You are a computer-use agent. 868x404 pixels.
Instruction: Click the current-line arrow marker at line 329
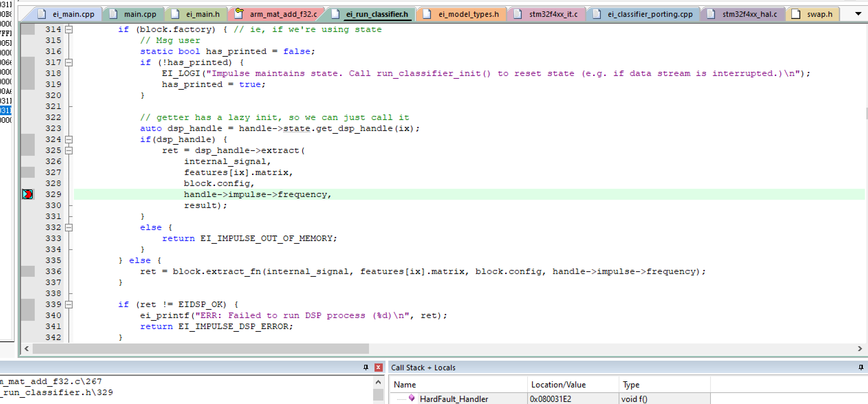pos(28,194)
